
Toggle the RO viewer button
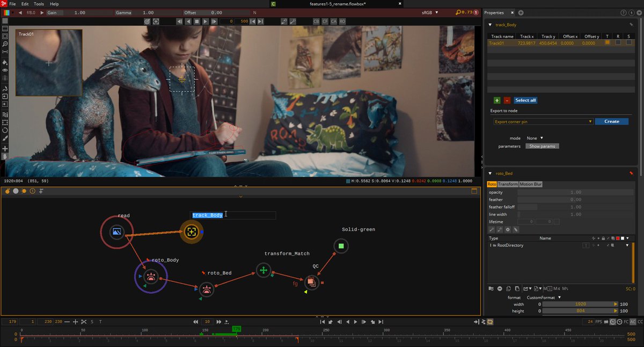click(x=342, y=21)
